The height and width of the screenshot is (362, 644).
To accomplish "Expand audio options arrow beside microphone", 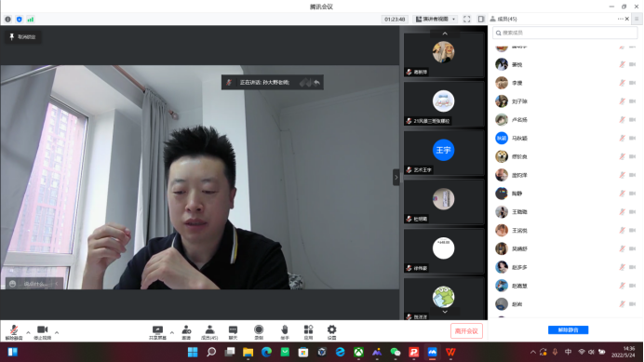I will click(28, 332).
